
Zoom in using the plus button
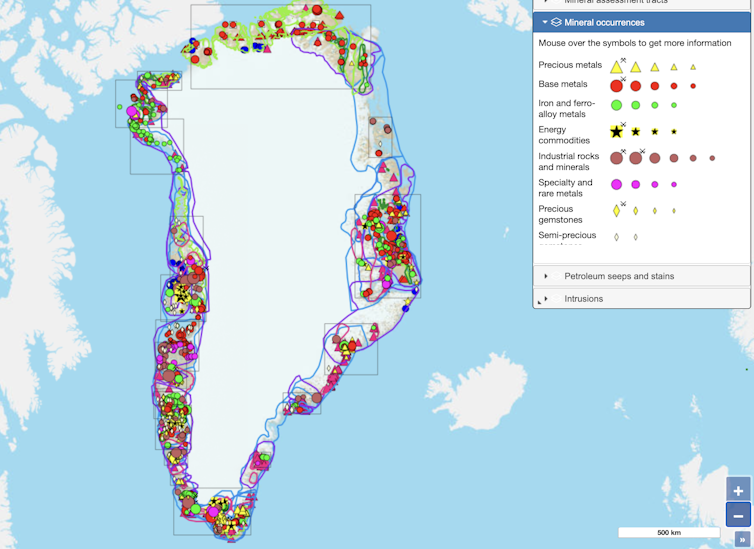738,490
